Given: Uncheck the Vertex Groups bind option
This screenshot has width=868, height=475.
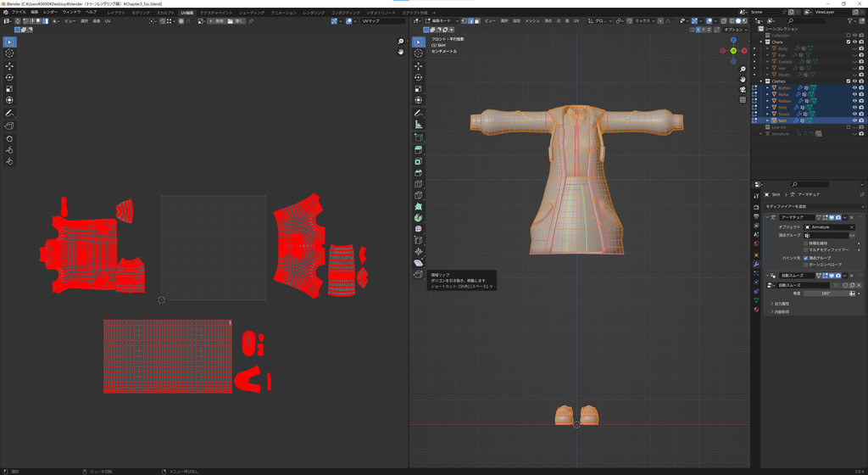Looking at the screenshot, I should click(806, 258).
